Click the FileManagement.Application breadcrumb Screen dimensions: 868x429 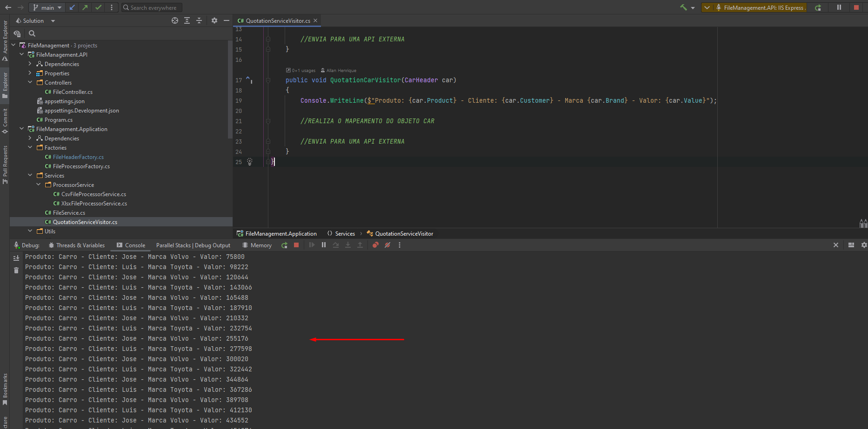(281, 233)
